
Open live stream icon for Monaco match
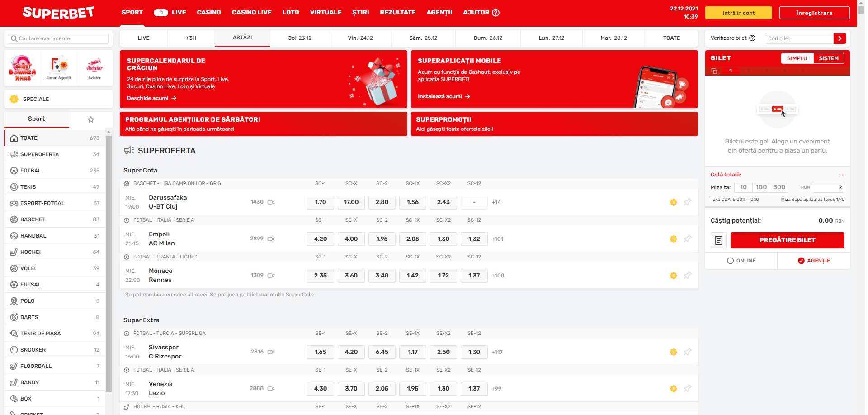[271, 276]
